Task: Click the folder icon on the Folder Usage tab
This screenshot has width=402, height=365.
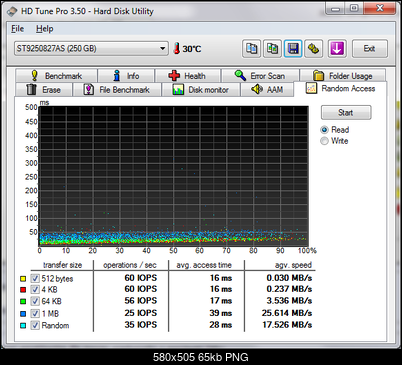Action: pos(318,76)
